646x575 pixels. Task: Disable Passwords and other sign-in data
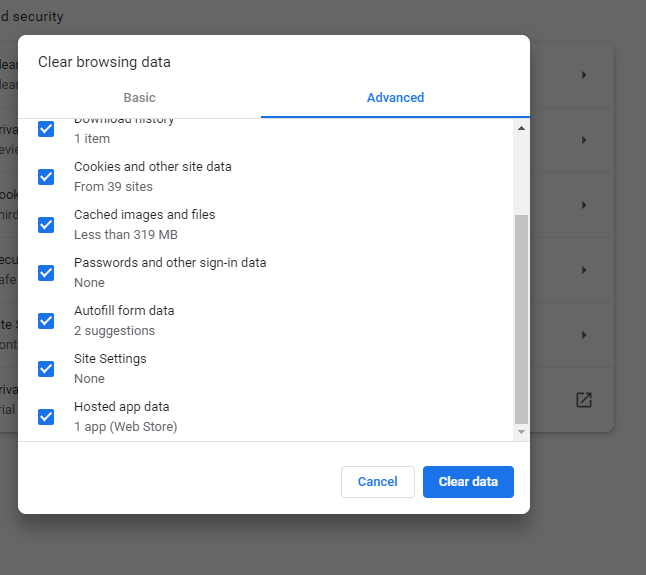click(x=46, y=273)
